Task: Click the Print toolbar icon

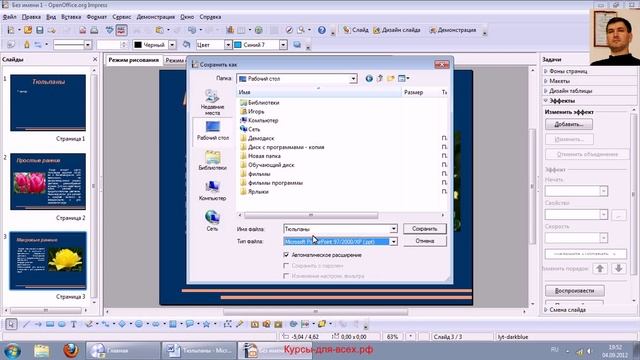Action: (94, 30)
